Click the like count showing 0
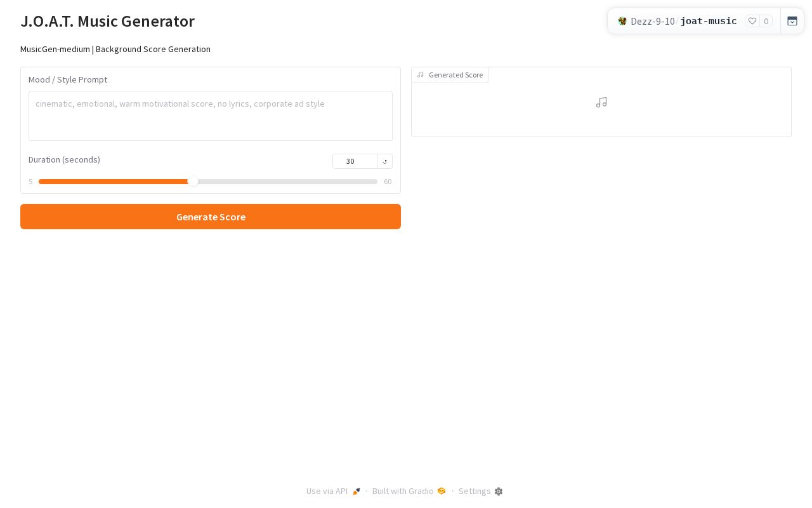Image resolution: width=812 pixels, height=508 pixels. point(766,21)
